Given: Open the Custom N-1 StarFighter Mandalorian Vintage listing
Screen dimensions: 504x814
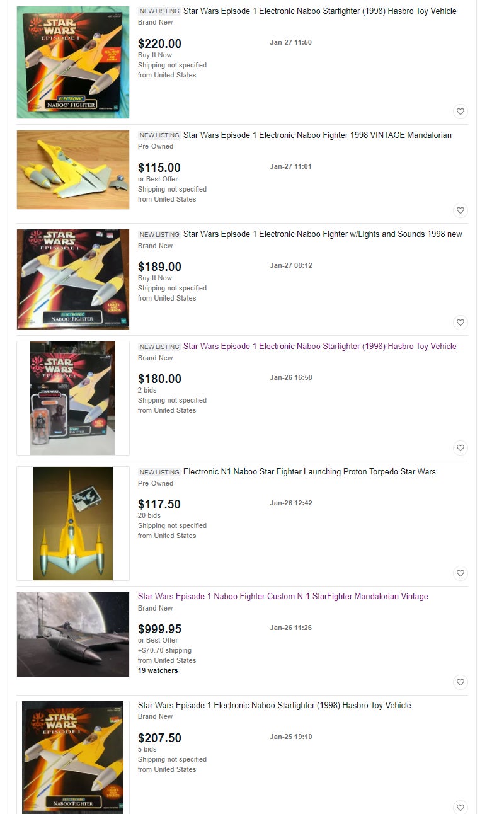Looking at the screenshot, I should click(283, 596).
